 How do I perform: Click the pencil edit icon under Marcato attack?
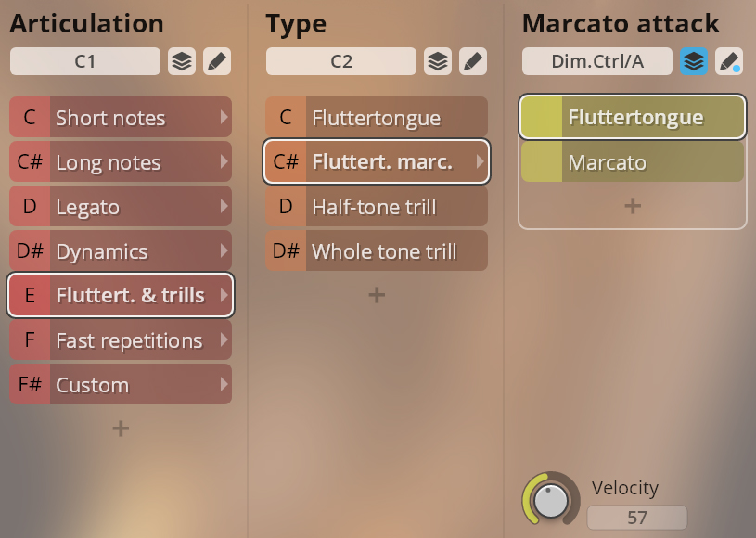729,61
